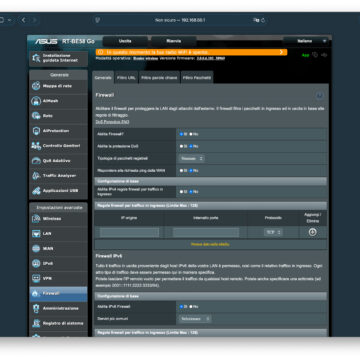This screenshot has width=360, height=360.
Task: Set Abilita IPv6 Firewall to Sì
Action: tap(182, 306)
